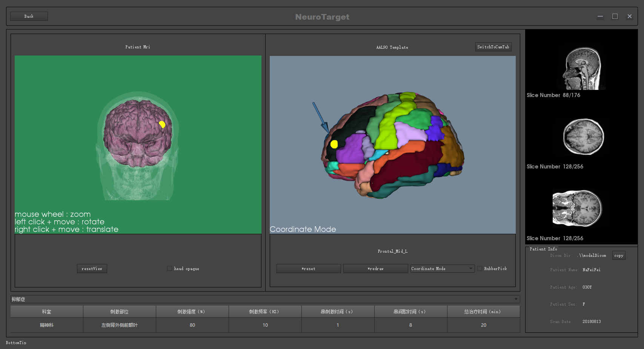Select the middle MRI slice 128/256 thumbnail
The width and height of the screenshot is (644, 349).
583,137
